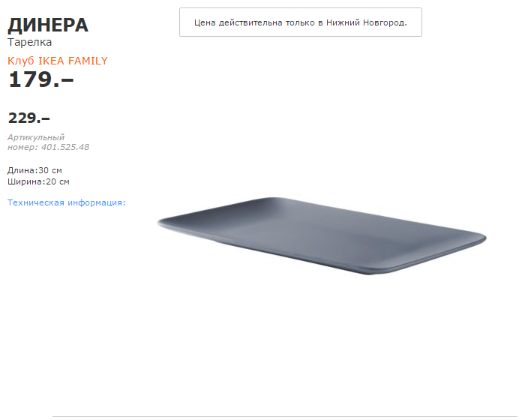
Task: Click the 229.– regular price
Action: tap(28, 118)
